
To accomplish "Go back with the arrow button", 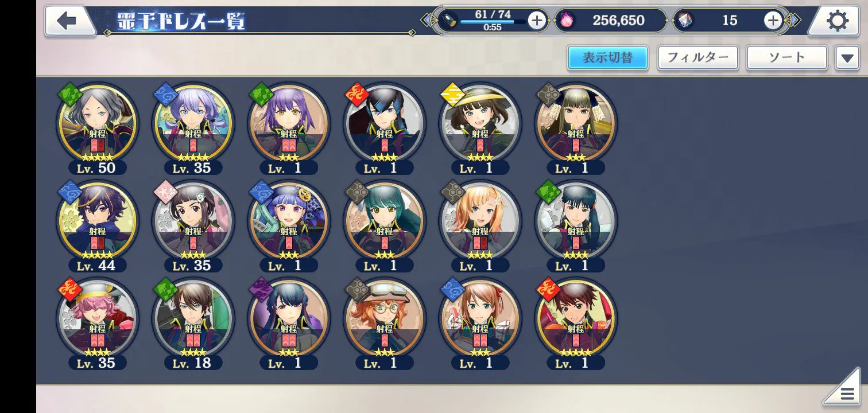I will (69, 21).
